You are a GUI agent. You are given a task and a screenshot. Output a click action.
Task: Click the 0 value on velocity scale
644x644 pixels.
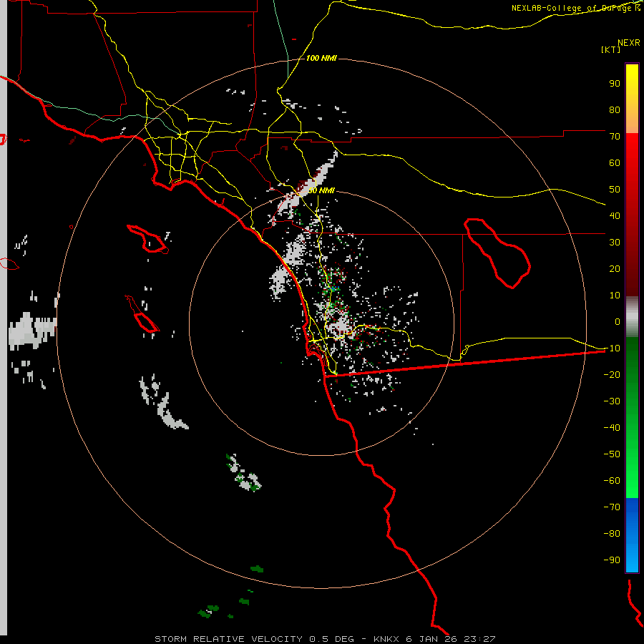click(x=618, y=321)
